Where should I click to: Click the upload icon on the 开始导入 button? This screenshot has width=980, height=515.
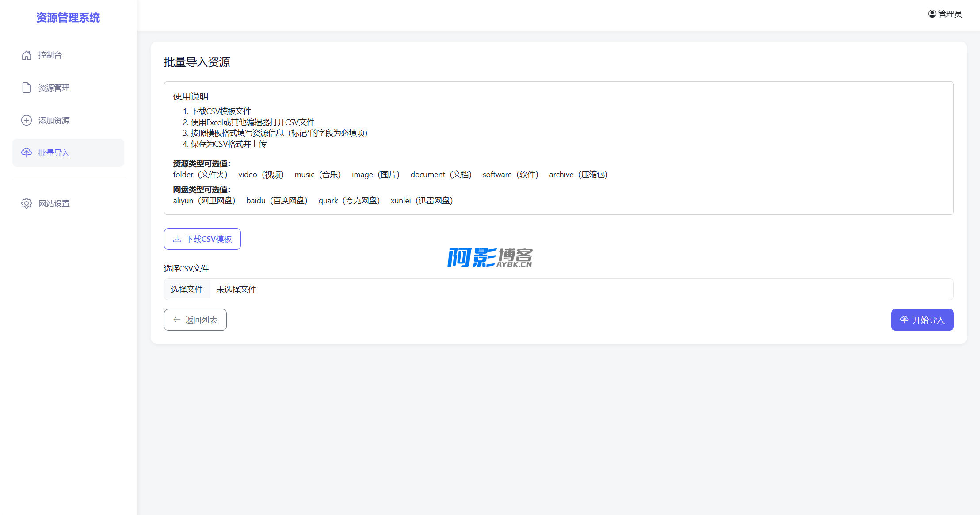(904, 320)
